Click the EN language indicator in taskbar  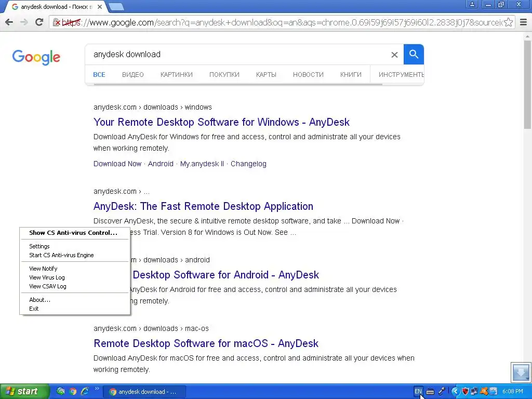pyautogui.click(x=418, y=392)
